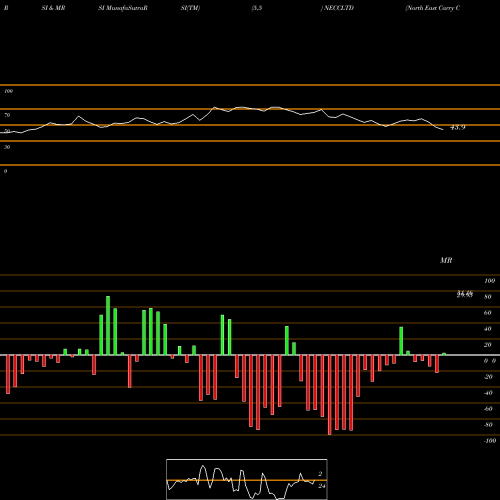Click the '70' level label on RSI chart
The height and width of the screenshot is (500, 500).
[x=7, y=115]
